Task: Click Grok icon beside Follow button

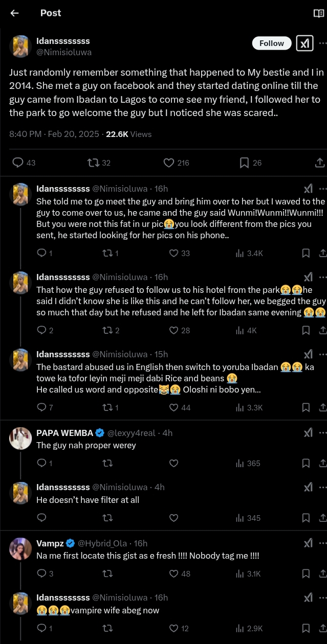Action: (305, 43)
